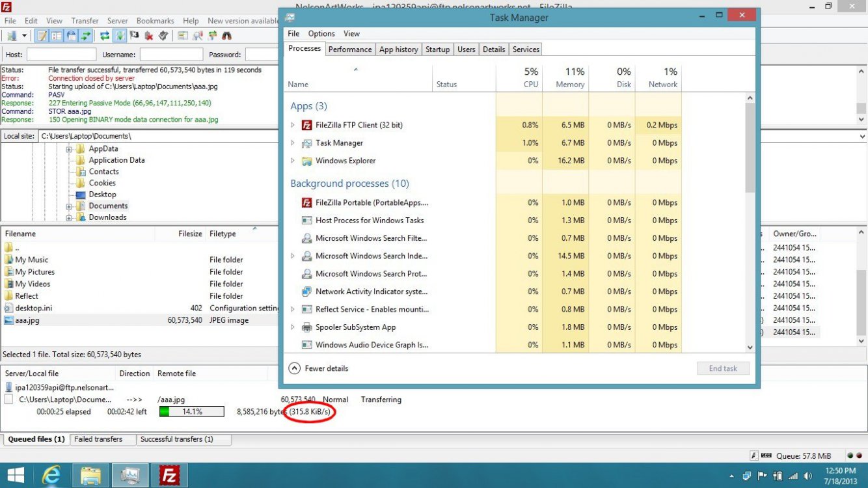
Task: Open the Failed transfers queue tab
Action: point(98,439)
